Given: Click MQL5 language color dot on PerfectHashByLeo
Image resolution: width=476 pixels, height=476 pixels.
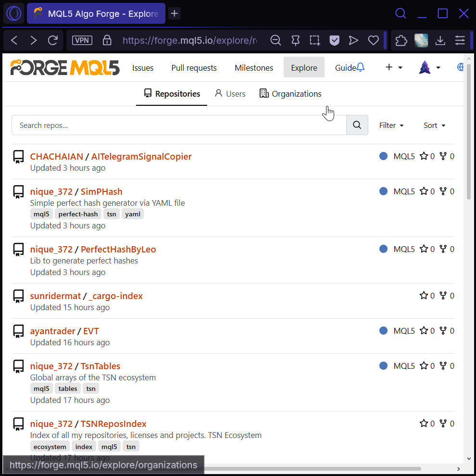Looking at the screenshot, I should point(383,249).
